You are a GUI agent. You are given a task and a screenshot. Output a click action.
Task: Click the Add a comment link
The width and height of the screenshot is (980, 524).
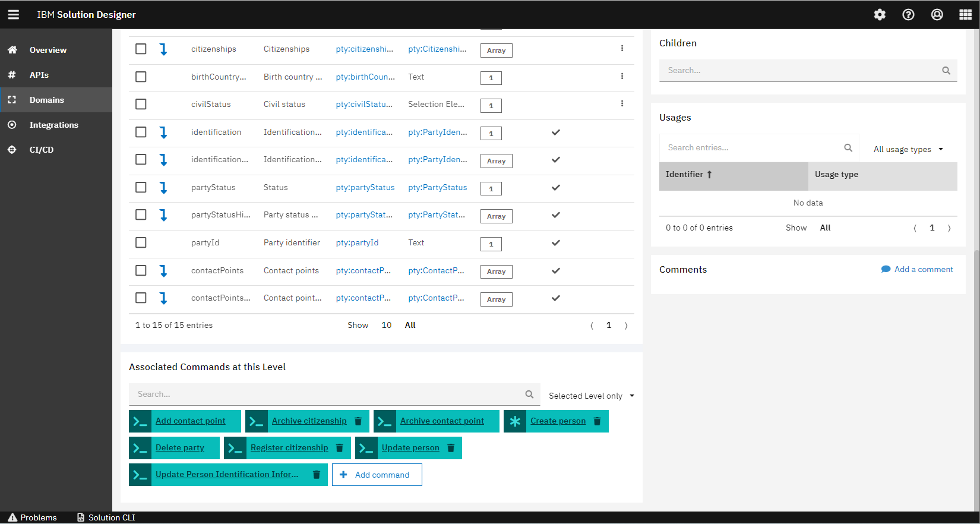917,269
